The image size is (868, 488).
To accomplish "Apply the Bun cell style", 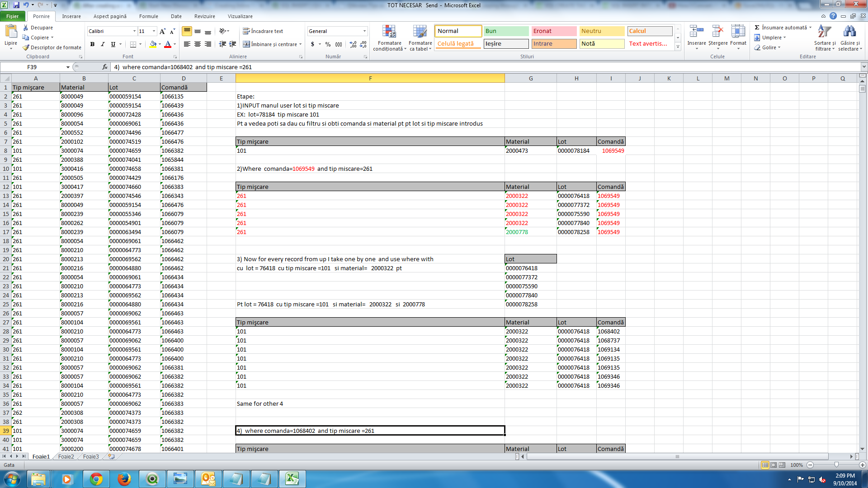I will (506, 31).
